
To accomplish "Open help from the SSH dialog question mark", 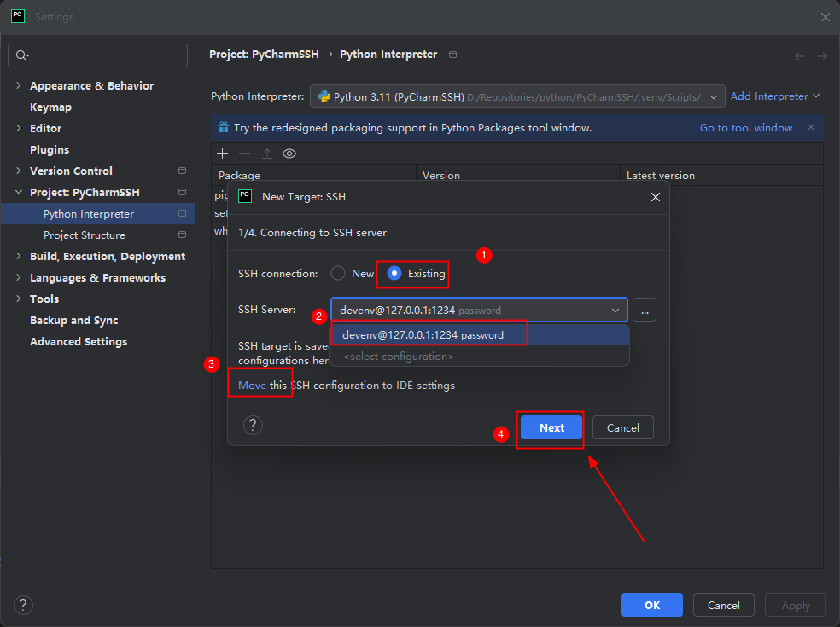I will tap(253, 425).
